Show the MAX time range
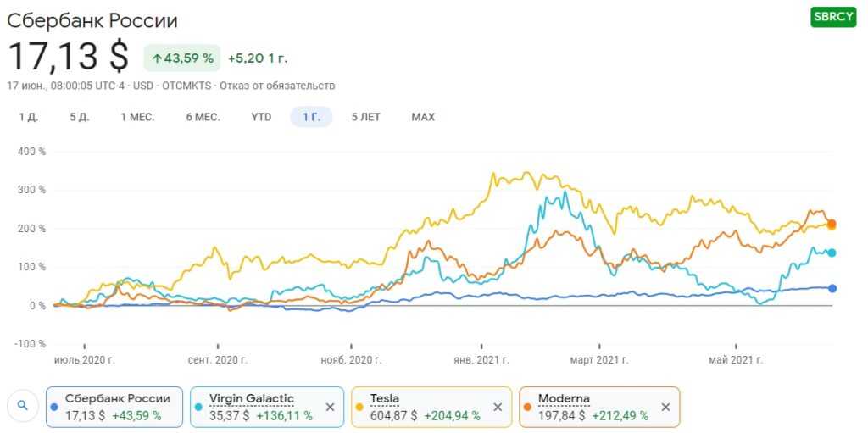The width and height of the screenshot is (868, 433). point(423,117)
